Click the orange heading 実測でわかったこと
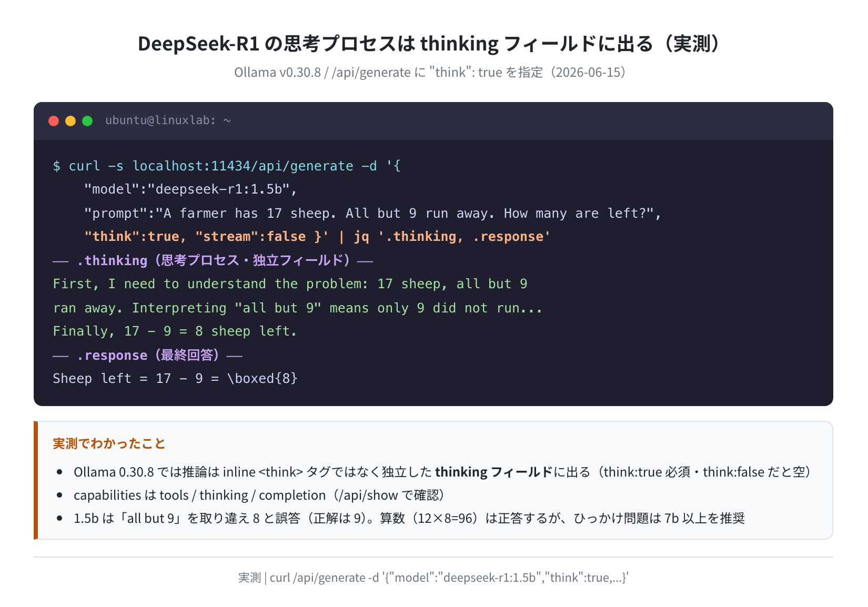868x607 pixels. (109, 444)
